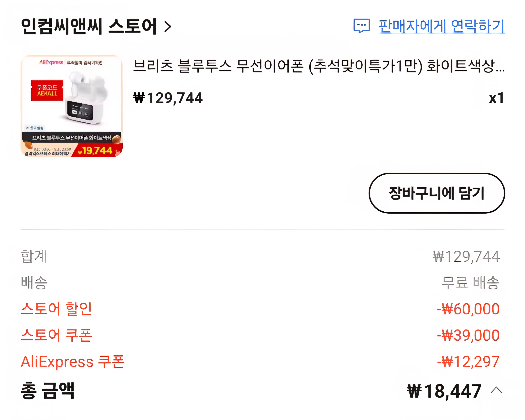Image resolution: width=525 pixels, height=420 pixels.
Task: Click the -₩12,297 AliExpress coupon amount
Action: point(468,362)
